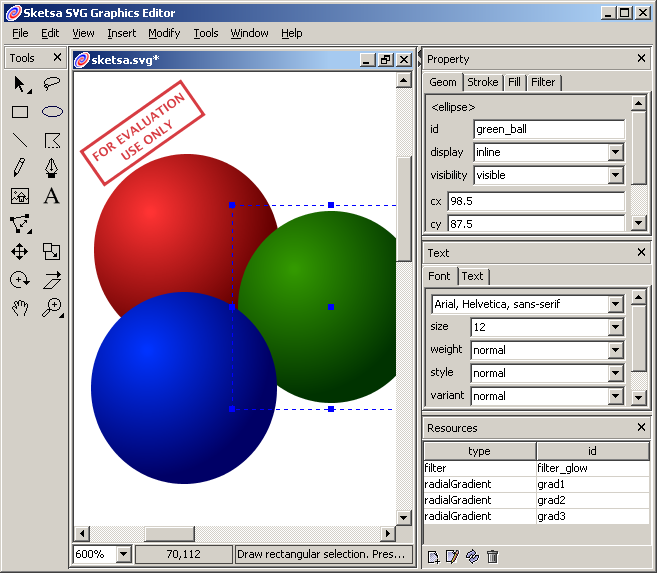The width and height of the screenshot is (657, 573).
Task: Select the Rotate tool
Action: (x=20, y=280)
